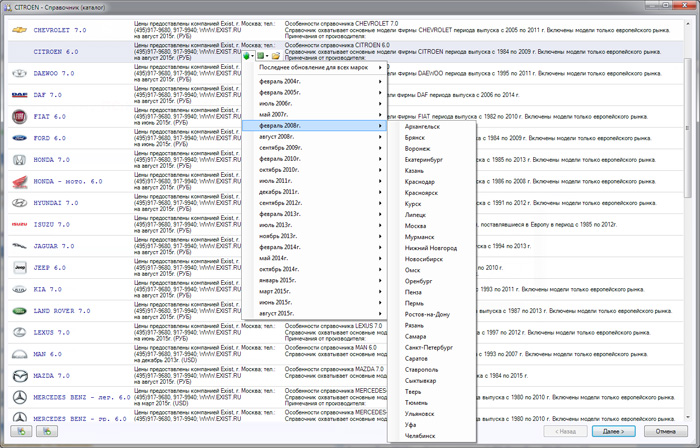Pick Екатеринбург from the region list
This screenshot has height=448, width=700.
(x=423, y=159)
